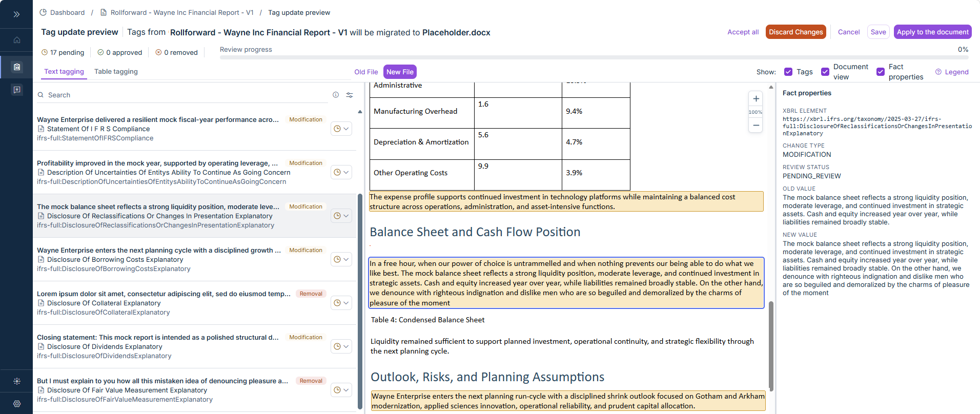This screenshot has width=980, height=414.
Task: Click the document icon beside Disclosure Of Borrowing Costs
Action: coord(41,260)
